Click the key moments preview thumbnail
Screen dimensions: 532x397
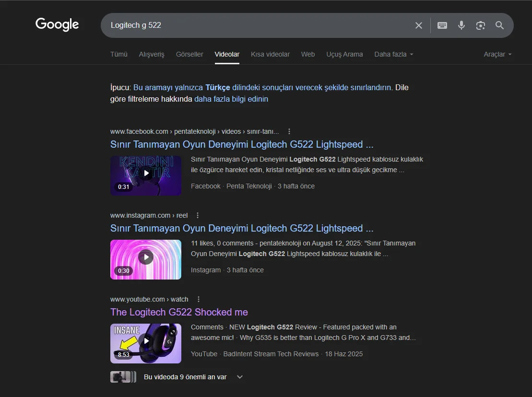[x=123, y=377]
